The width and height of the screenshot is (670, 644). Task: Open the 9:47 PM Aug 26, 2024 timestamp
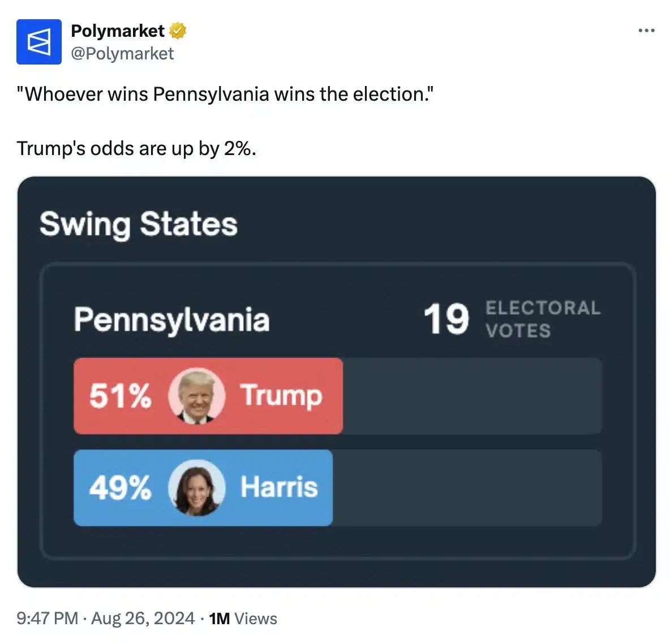pos(106,619)
